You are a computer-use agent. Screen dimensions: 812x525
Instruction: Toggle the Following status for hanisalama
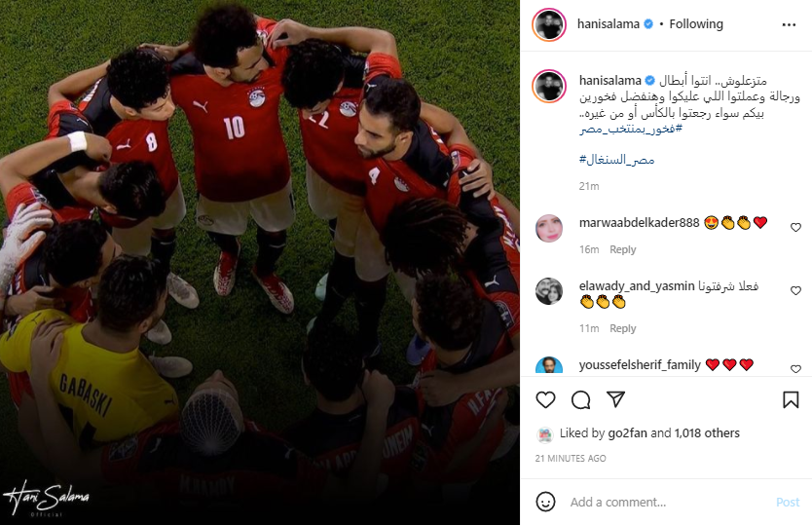(x=696, y=23)
